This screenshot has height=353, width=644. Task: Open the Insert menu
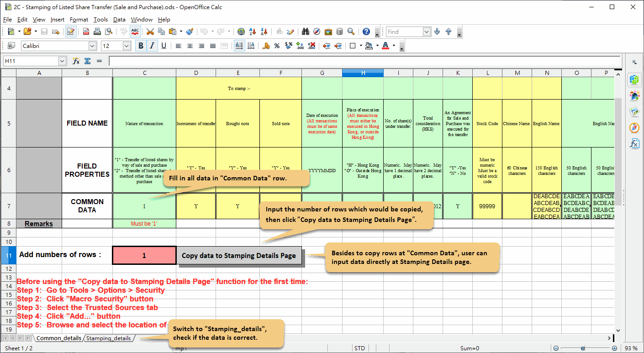pyautogui.click(x=58, y=20)
